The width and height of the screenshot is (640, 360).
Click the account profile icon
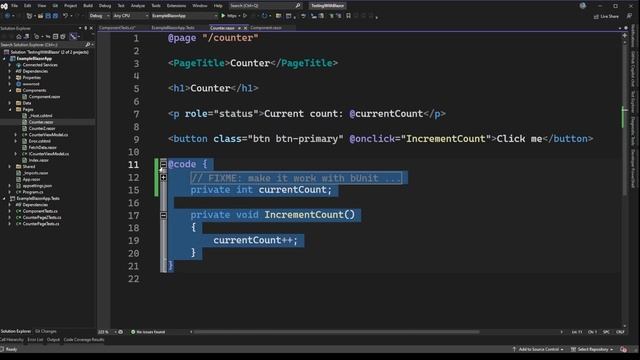point(582,6)
